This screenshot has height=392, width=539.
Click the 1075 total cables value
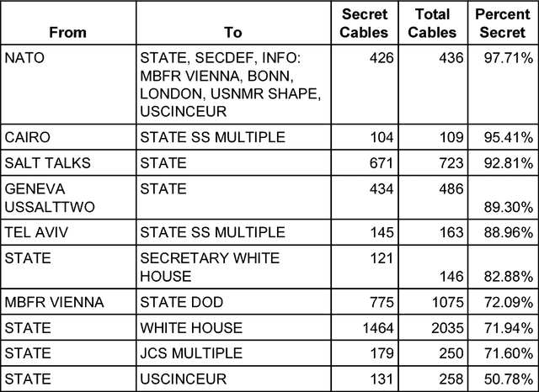tap(440, 303)
